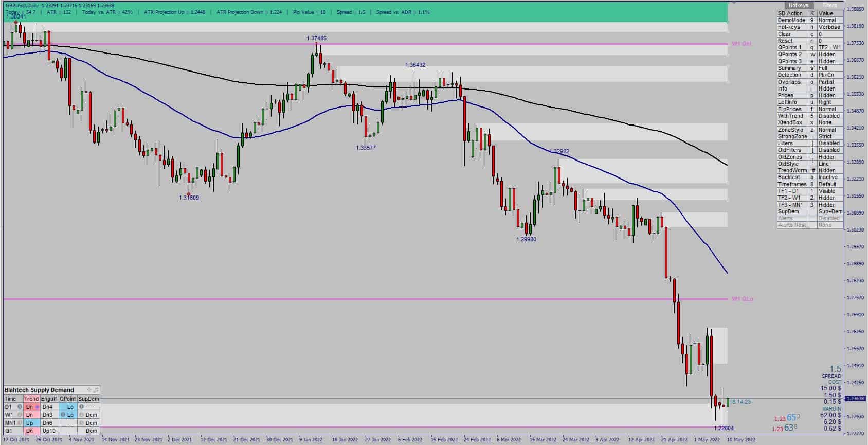Viewport: 868px width, 445px height.
Task: Toggle the TF3 - MN1 'Hidden' value
Action: (x=830, y=205)
